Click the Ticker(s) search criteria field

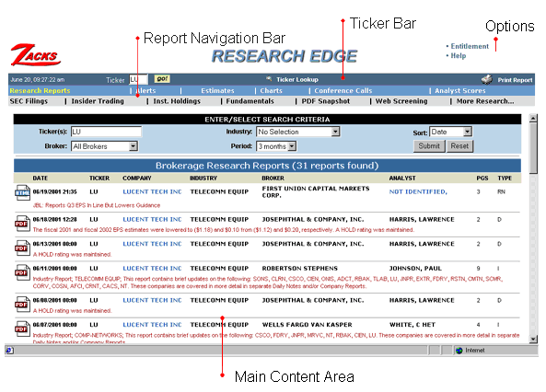[106, 132]
